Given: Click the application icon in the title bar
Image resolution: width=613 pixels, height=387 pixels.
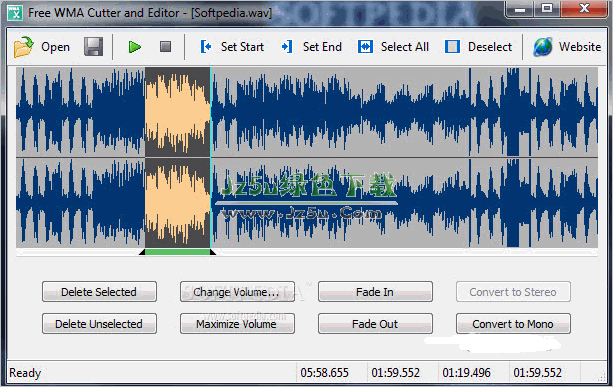Looking at the screenshot, I should (15, 13).
